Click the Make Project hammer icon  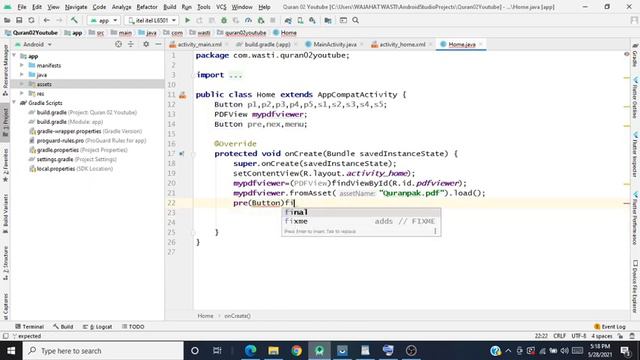[74, 20]
